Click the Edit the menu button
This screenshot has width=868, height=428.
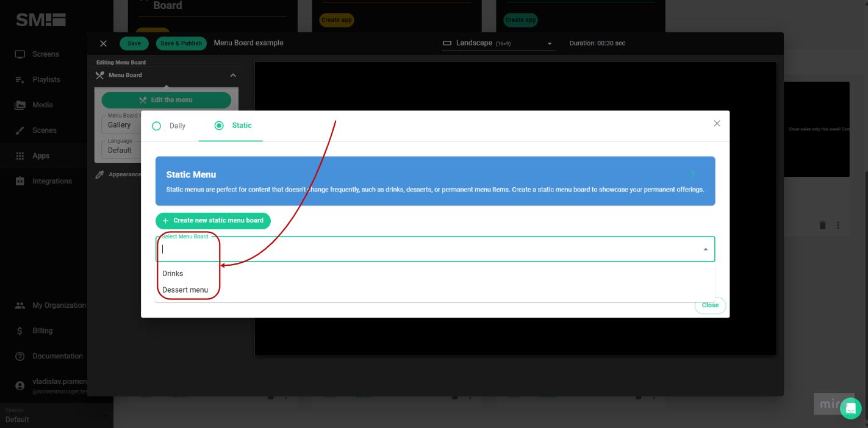pyautogui.click(x=167, y=100)
